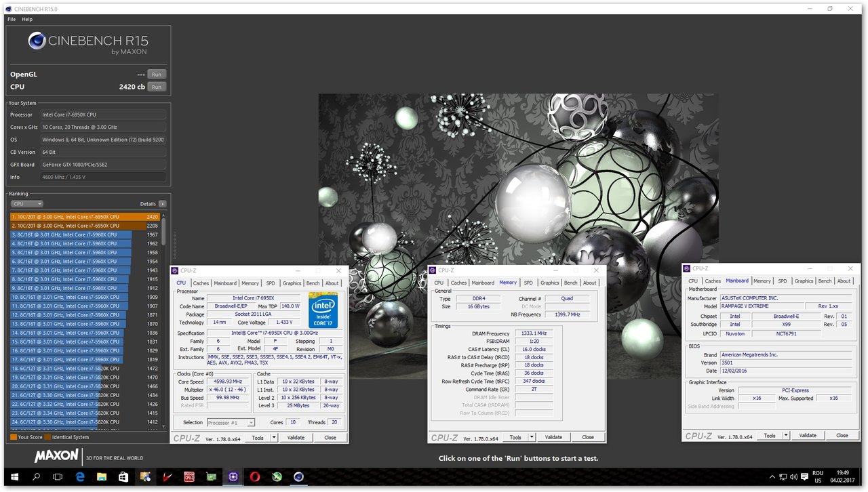This screenshot has height=492, width=868.
Task: Open the red ROG CPU-Z taskbar icon
Action: (x=189, y=477)
